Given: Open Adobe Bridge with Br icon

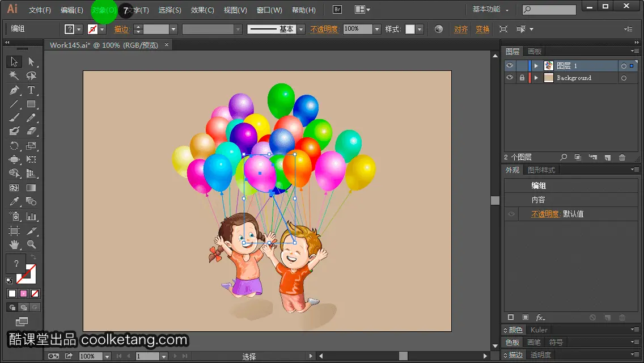Looking at the screenshot, I should [x=337, y=10].
